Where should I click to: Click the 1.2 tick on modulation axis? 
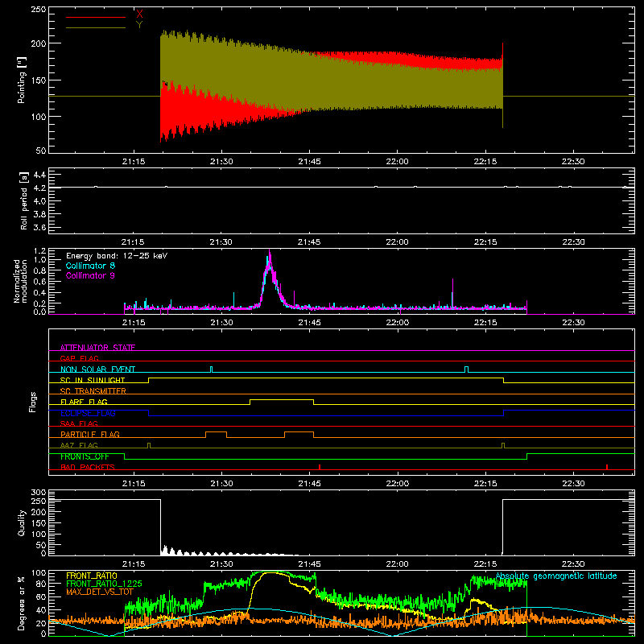[39, 251]
